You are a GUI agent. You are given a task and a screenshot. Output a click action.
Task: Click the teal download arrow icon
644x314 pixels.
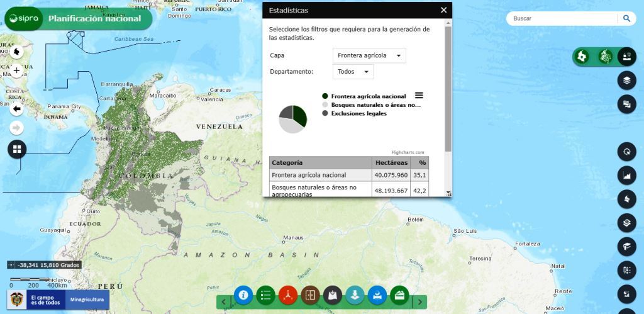point(355,295)
